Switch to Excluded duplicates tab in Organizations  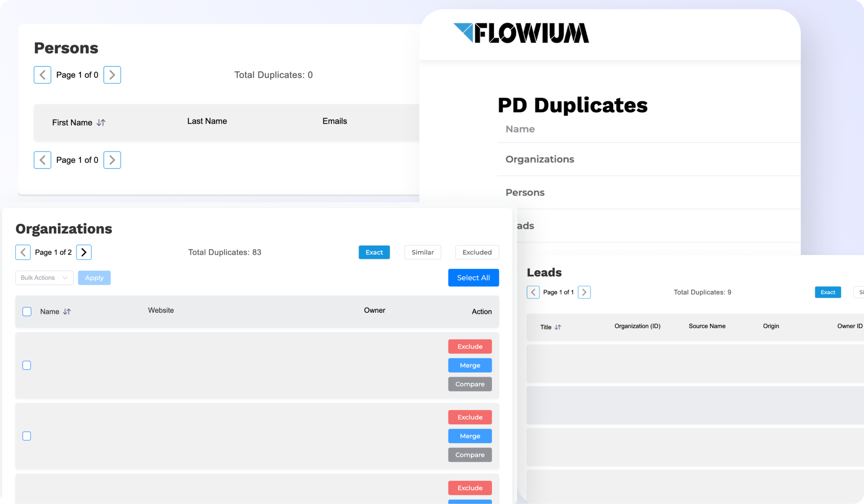(477, 253)
